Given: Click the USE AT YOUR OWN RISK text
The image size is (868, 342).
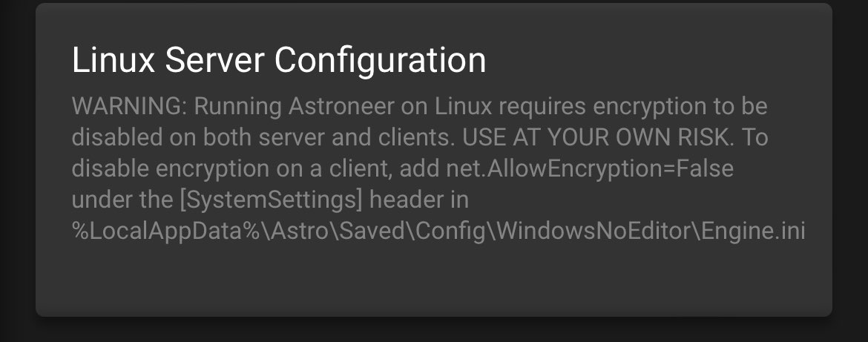Looking at the screenshot, I should 596,137.
